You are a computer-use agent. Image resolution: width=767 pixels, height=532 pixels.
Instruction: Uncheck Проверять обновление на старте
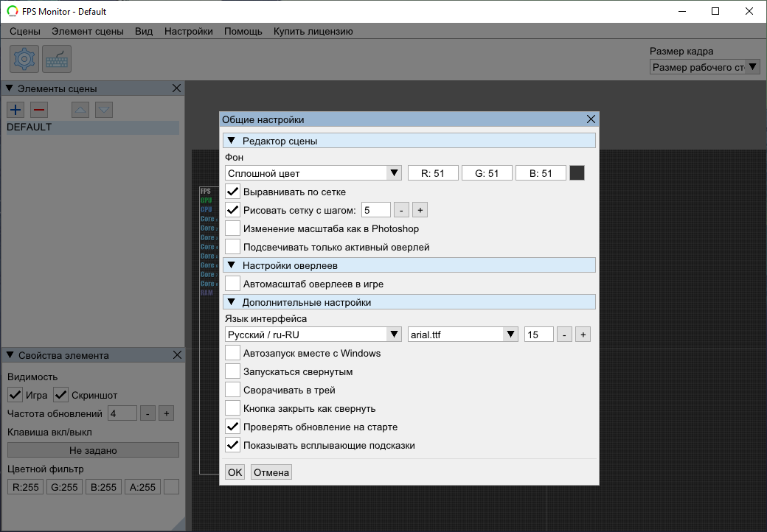coord(233,427)
